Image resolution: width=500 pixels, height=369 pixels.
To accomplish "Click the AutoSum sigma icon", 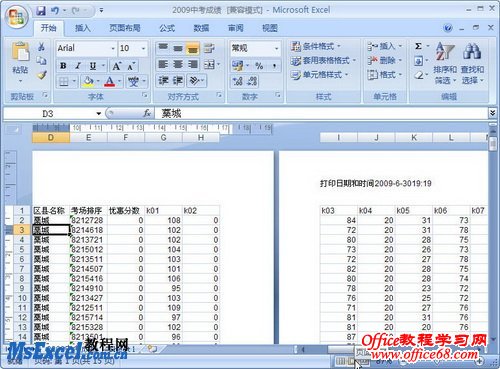I will click(419, 46).
